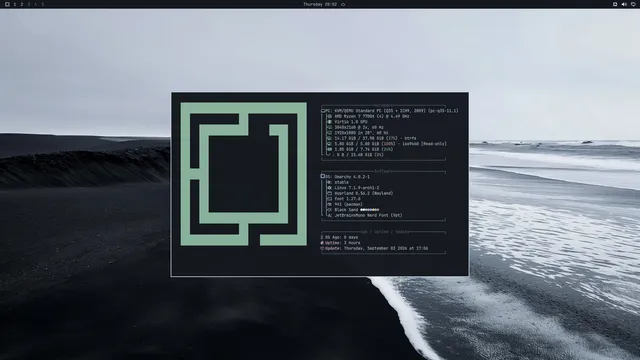Click the 'Uptime: 3 hours' text
Screen dimensions: 640x360
click(x=343, y=243)
